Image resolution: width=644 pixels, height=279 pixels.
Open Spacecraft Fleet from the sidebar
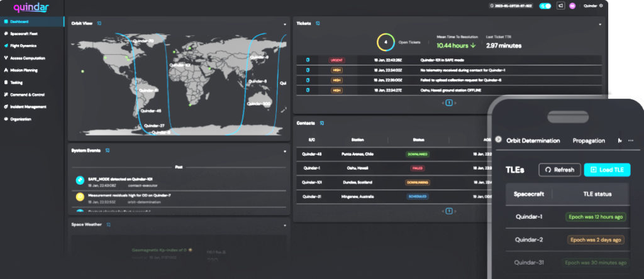pos(24,33)
